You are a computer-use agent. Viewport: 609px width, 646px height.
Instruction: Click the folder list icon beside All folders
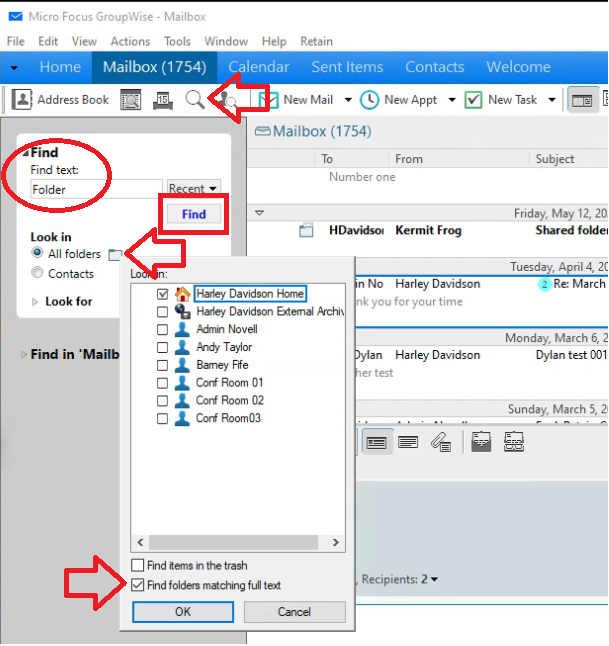pos(115,255)
